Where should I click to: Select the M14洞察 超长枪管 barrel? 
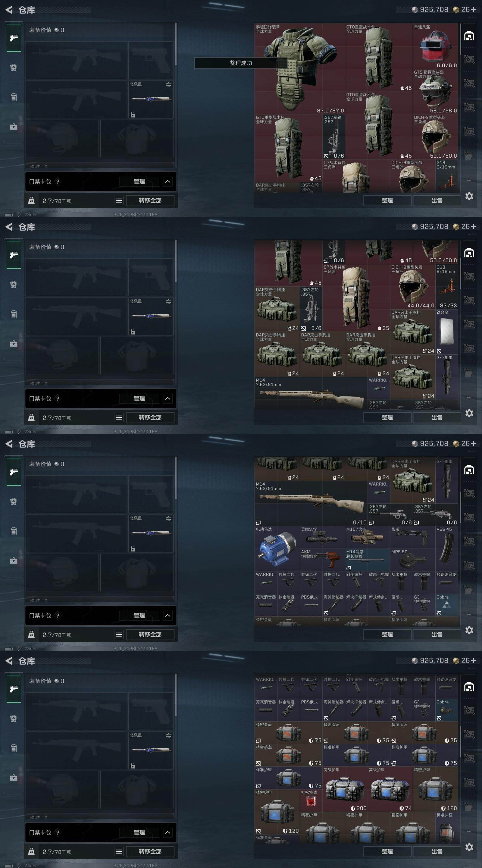tap(368, 560)
